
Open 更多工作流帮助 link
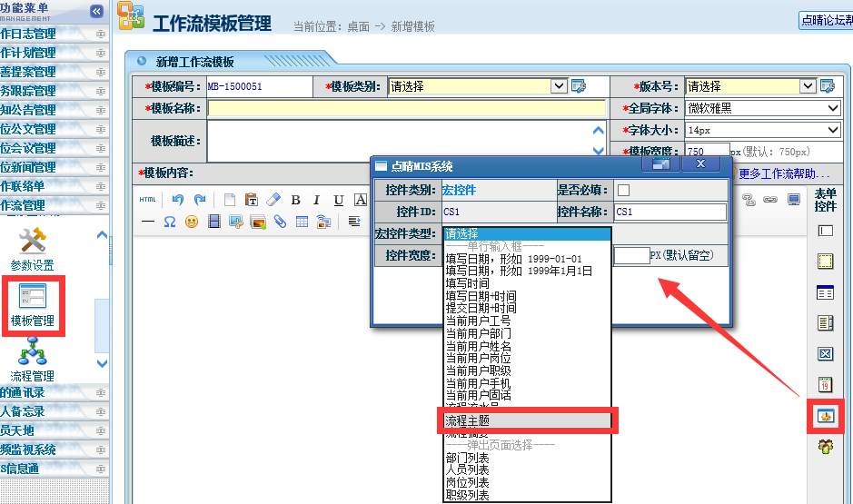(783, 173)
